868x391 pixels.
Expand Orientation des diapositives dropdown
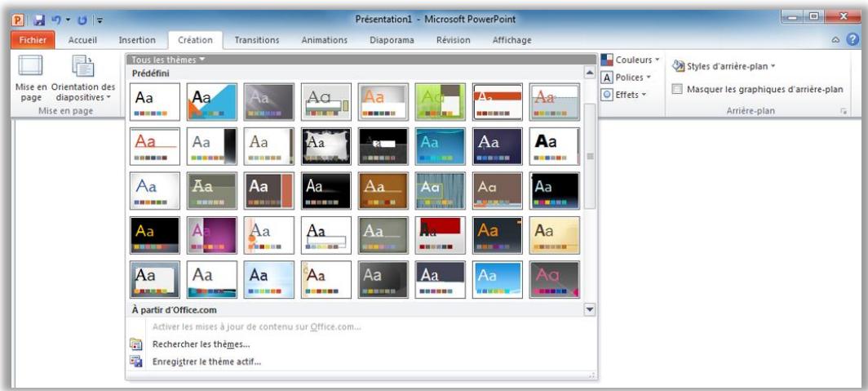(x=83, y=79)
